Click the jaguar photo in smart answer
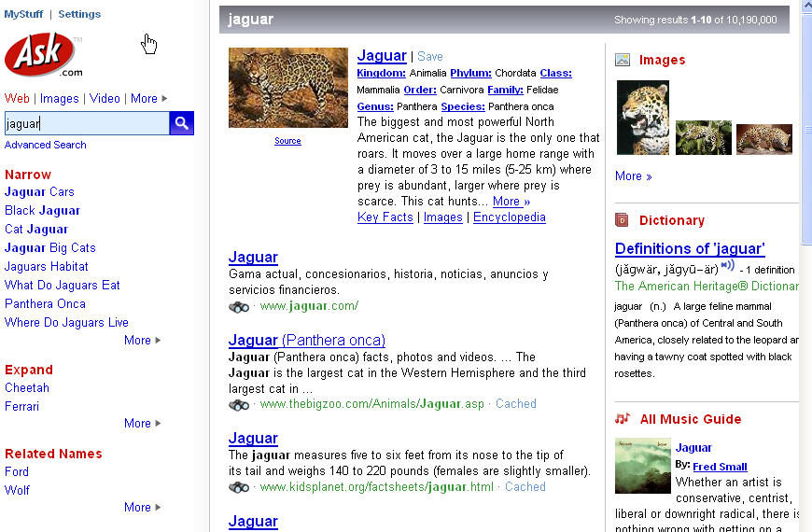The width and height of the screenshot is (812, 532). click(288, 88)
